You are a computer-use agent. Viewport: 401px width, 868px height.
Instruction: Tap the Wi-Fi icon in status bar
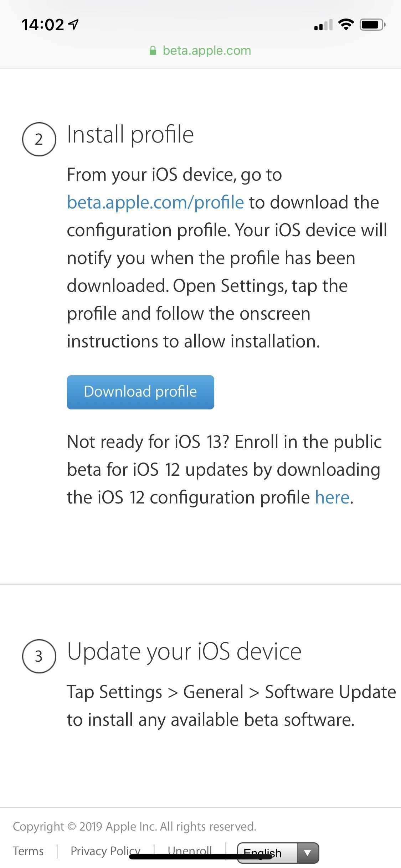click(x=345, y=24)
